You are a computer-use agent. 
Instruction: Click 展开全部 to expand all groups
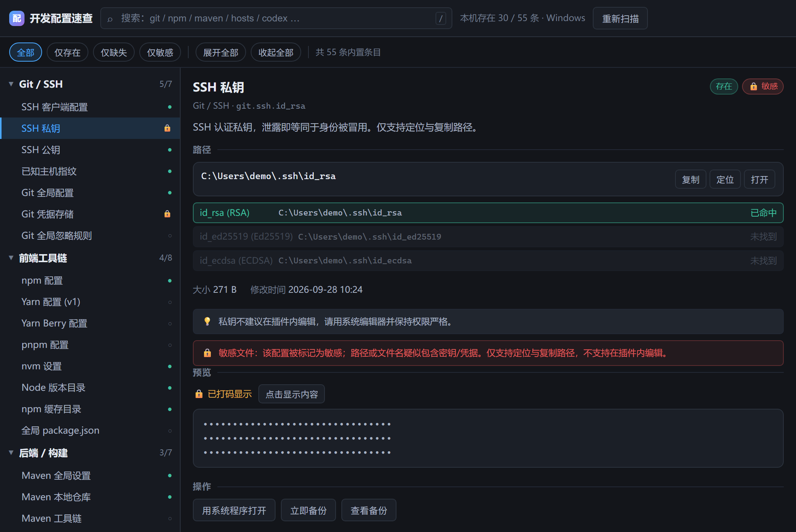coord(221,52)
